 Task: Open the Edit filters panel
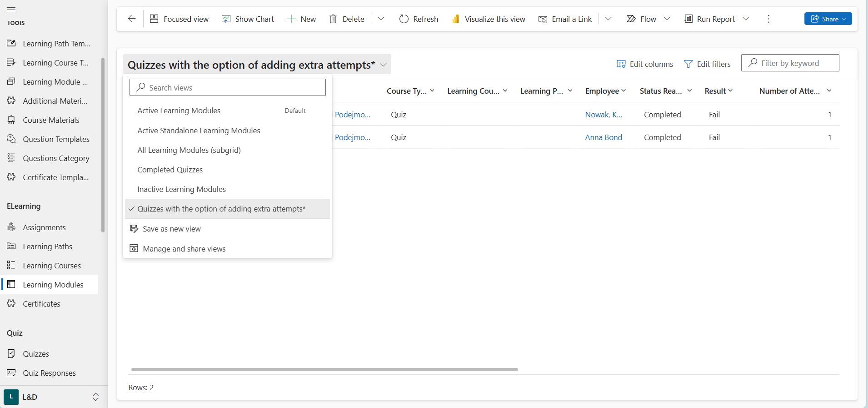point(708,64)
